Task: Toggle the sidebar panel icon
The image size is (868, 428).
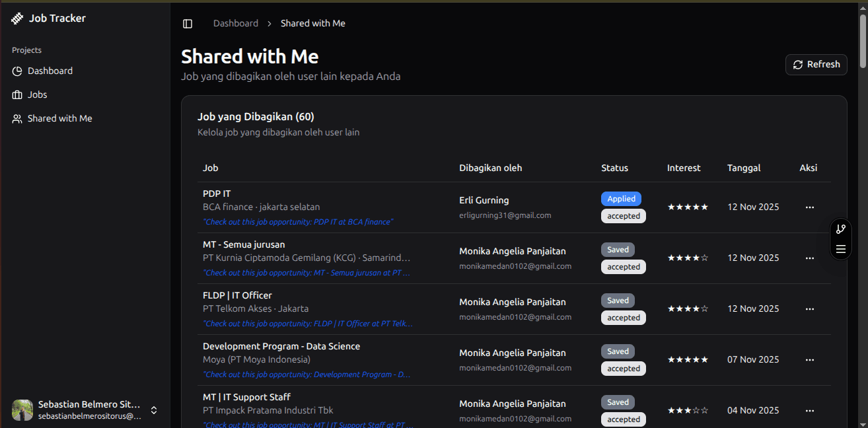Action: pyautogui.click(x=188, y=24)
